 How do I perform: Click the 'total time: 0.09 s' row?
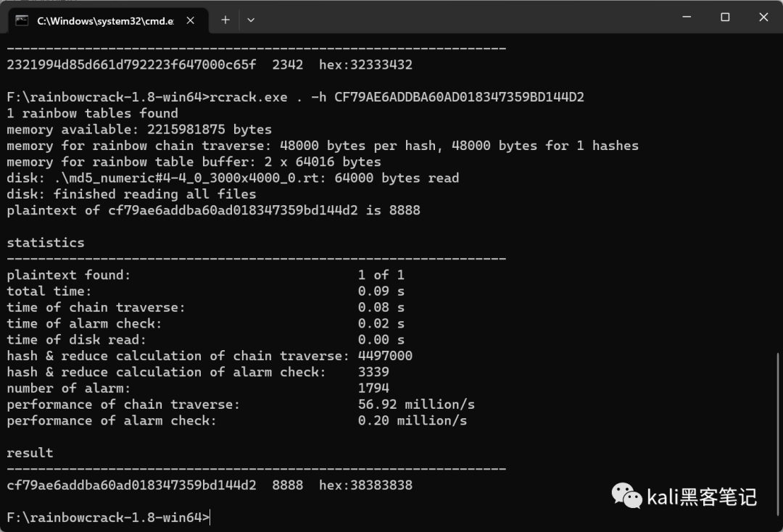click(206, 291)
